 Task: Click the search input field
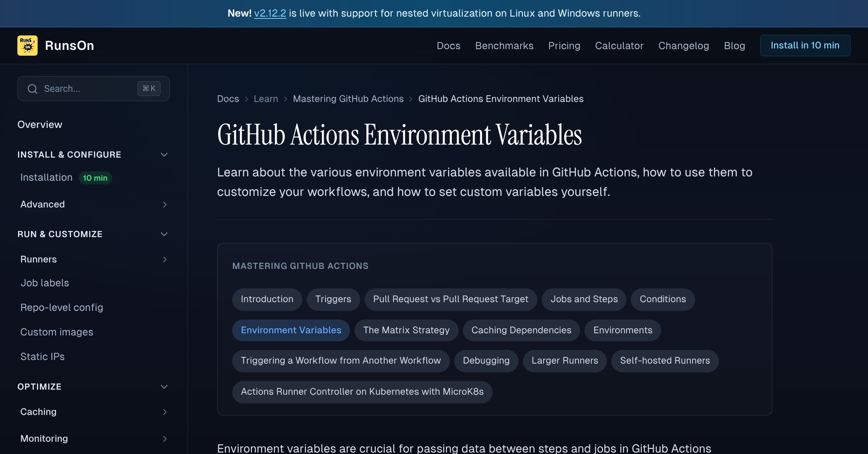(x=83, y=89)
